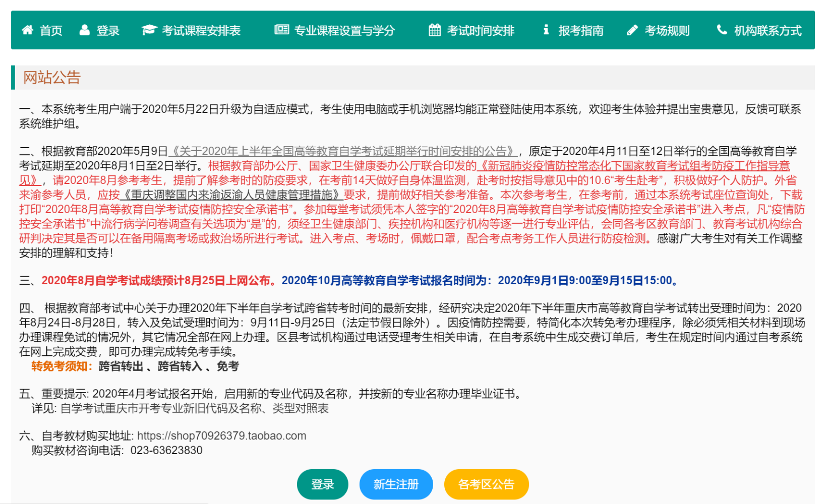This screenshot has width=827, height=504.
Task: Click the graduation cap icon
Action: (x=149, y=30)
